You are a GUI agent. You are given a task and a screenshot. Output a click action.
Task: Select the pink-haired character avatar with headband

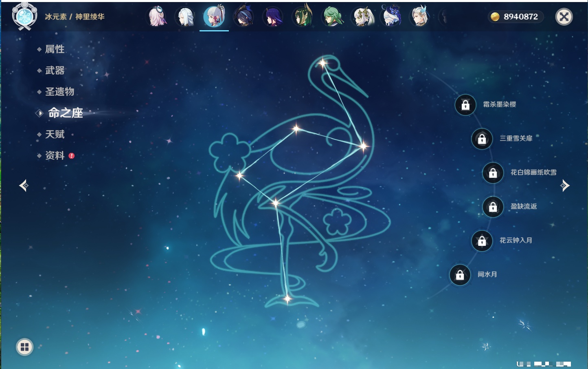[157, 17]
